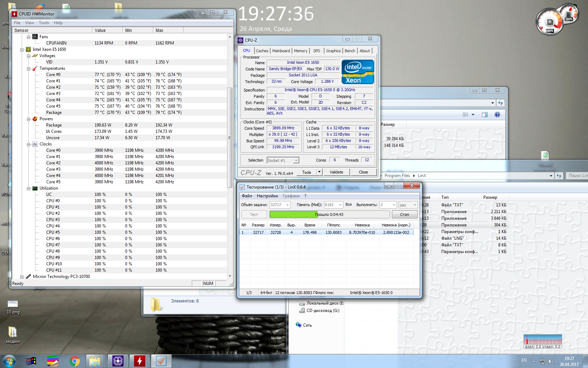Viewport: 588px width, 368px height.
Task: Open Explorer help via the question mark icon
Action: (497, 115)
